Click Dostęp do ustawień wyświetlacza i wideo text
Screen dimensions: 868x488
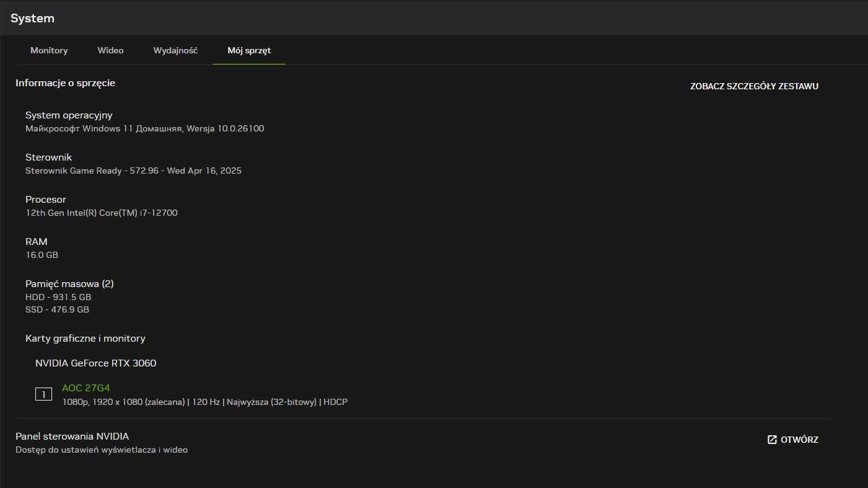(x=101, y=450)
